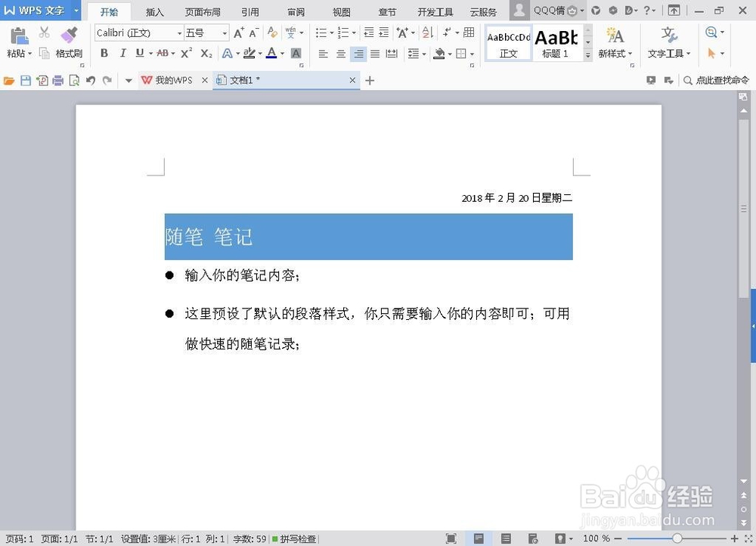Click the word count indicator showing 字数:59
The image size is (756, 546).
tap(248, 539)
